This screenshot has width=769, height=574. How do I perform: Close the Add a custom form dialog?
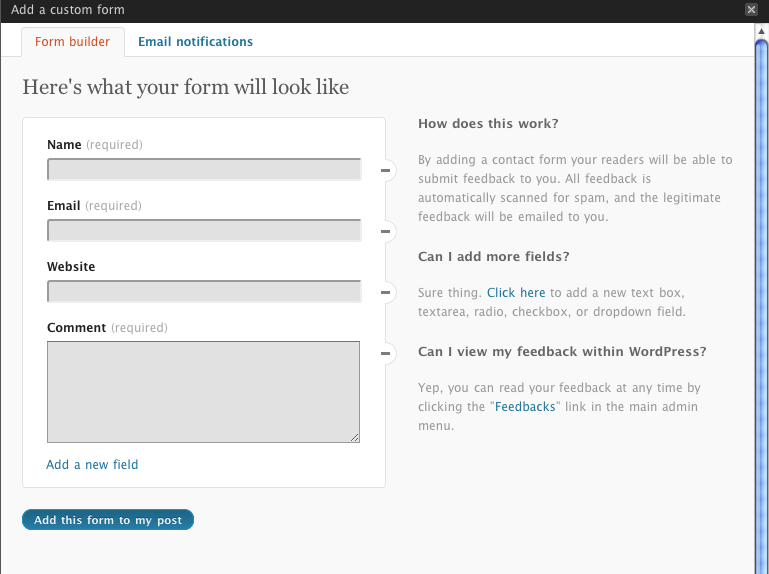pos(751,9)
